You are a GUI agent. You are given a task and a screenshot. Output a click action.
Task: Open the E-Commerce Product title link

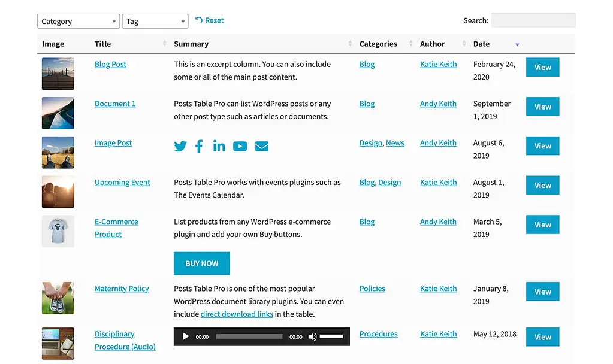click(116, 228)
